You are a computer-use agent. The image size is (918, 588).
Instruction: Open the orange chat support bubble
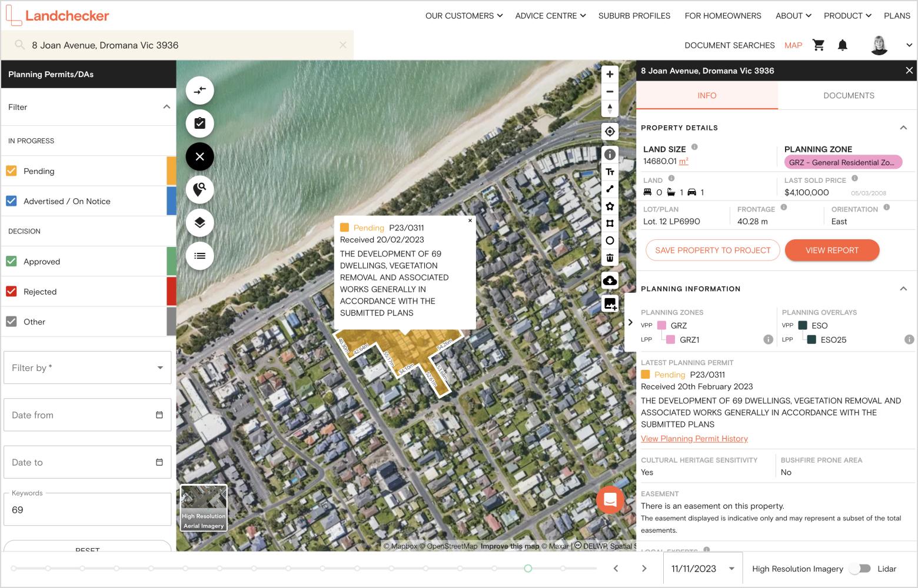610,500
